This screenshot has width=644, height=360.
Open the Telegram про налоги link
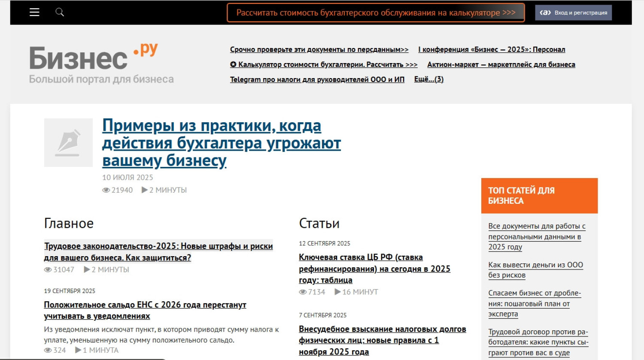click(317, 79)
